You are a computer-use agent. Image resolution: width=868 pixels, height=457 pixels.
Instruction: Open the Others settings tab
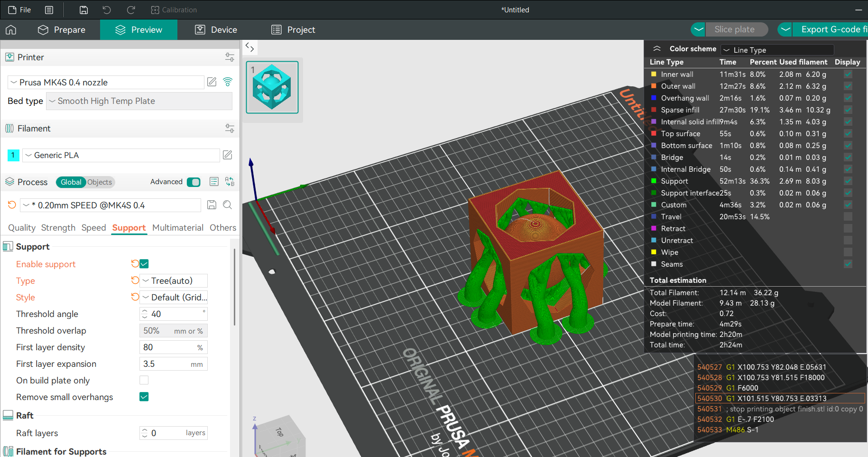pos(223,228)
